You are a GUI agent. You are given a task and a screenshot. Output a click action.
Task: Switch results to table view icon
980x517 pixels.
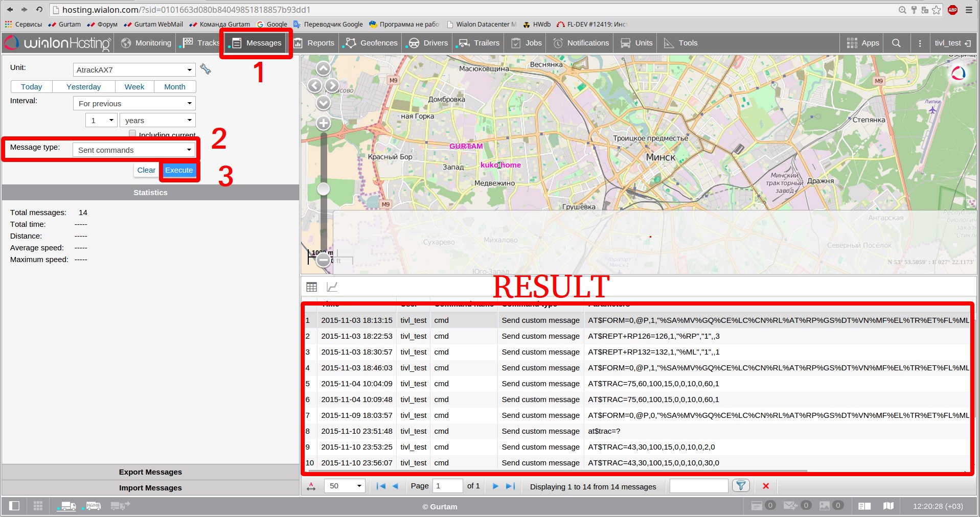click(311, 287)
